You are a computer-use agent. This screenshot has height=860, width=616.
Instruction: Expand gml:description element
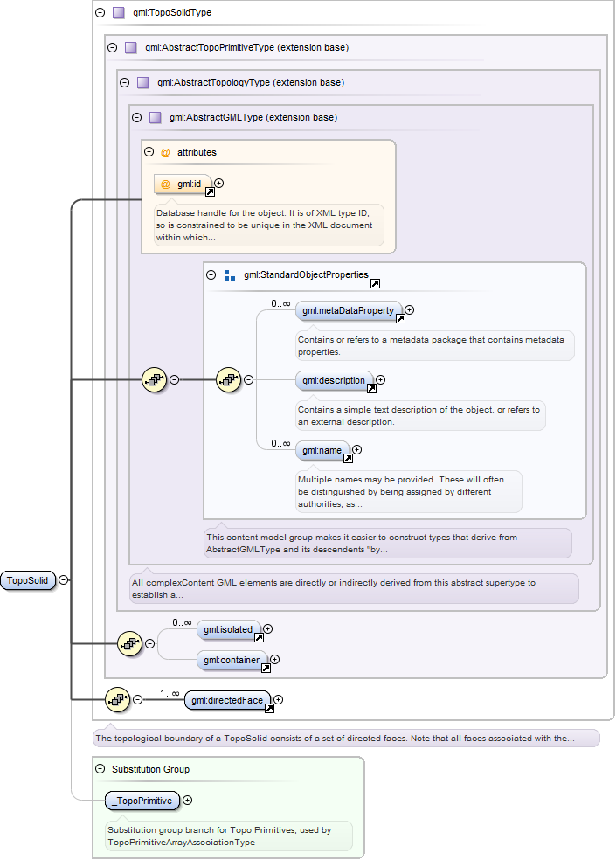380,379
